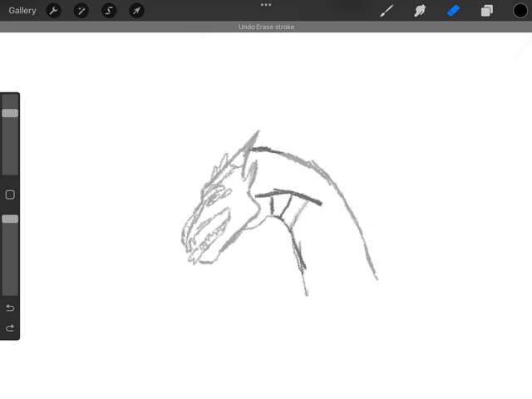532x399 pixels.
Task: Activate the Transform arrow tool
Action: (x=136, y=11)
